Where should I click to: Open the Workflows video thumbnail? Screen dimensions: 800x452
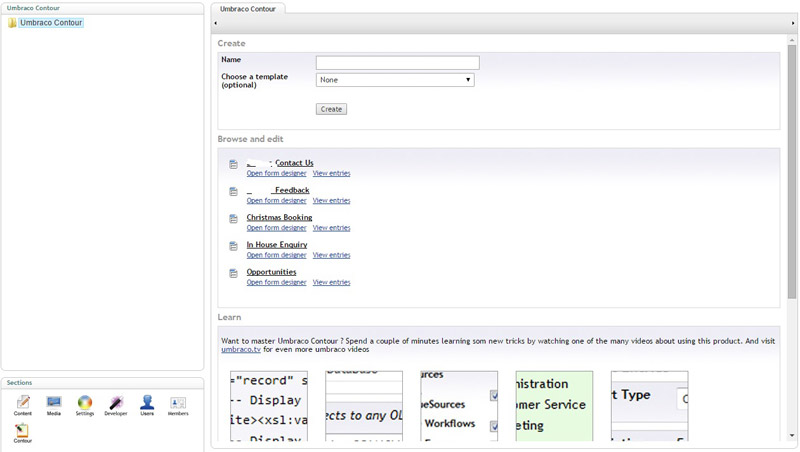coord(459,406)
